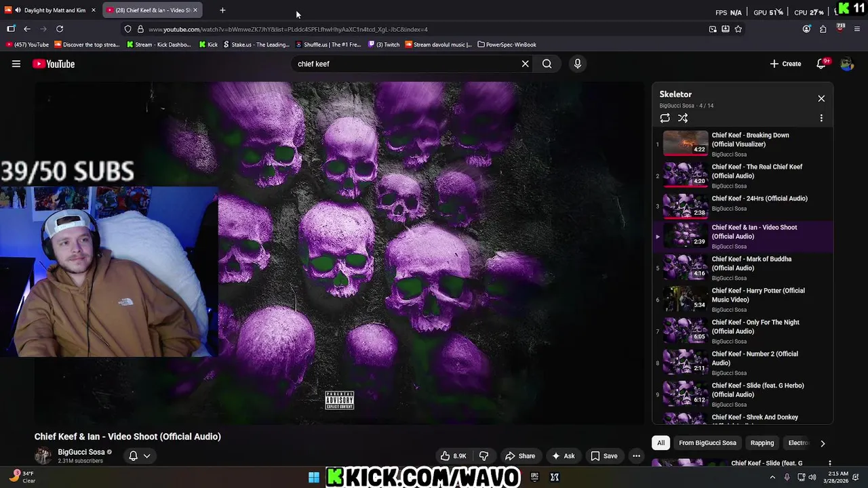Open the taskbar volume speaker icon

pos(812,477)
